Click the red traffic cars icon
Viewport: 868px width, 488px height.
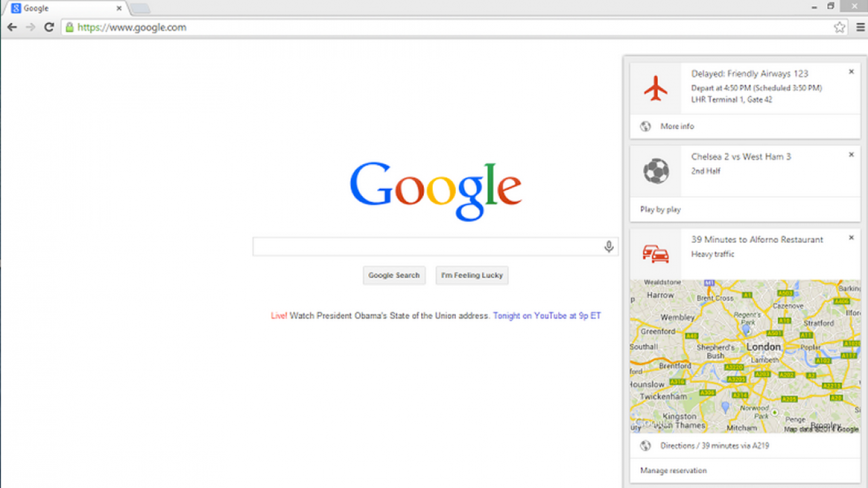coord(656,254)
